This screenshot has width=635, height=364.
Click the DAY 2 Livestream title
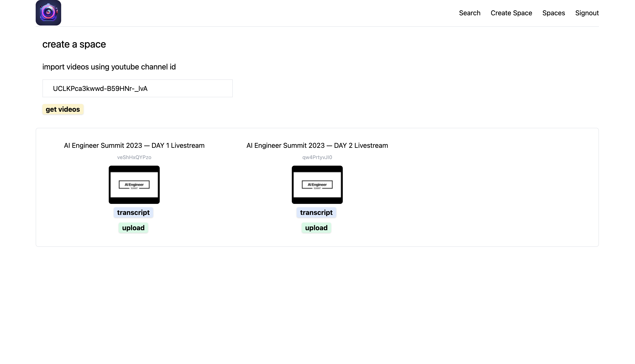coord(317,145)
